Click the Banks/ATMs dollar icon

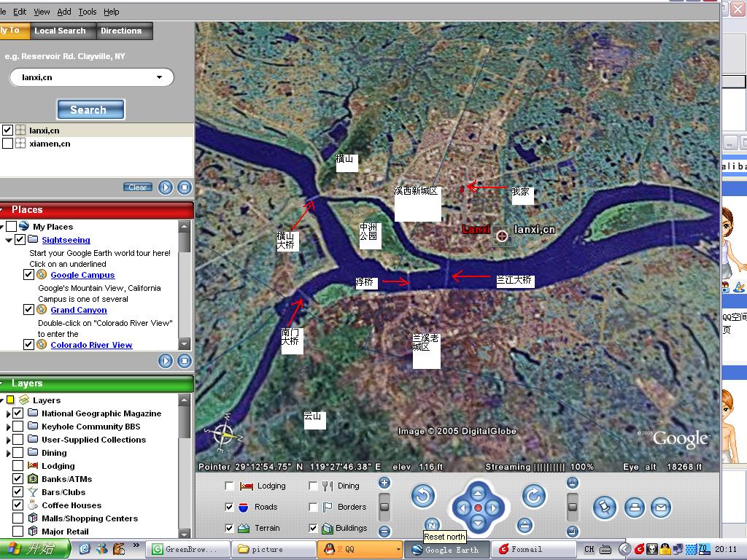[32, 478]
